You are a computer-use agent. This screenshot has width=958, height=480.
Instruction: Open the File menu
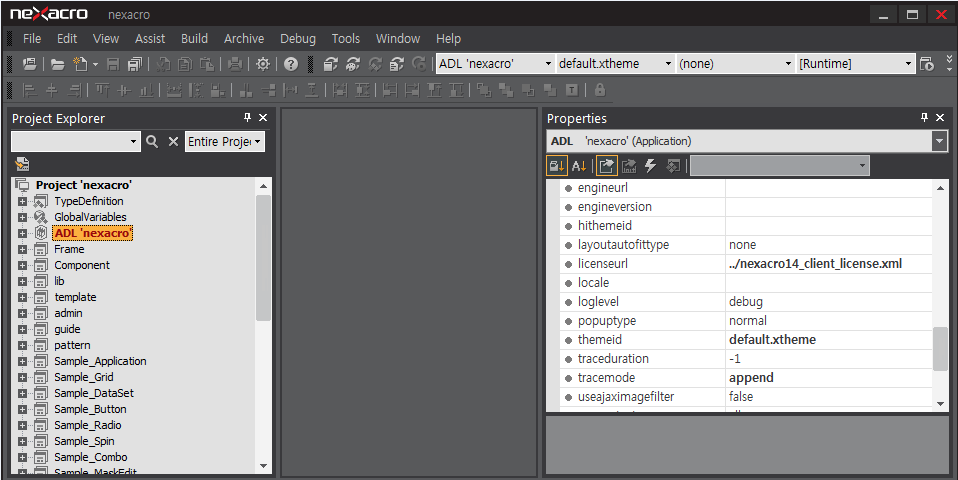(x=32, y=38)
